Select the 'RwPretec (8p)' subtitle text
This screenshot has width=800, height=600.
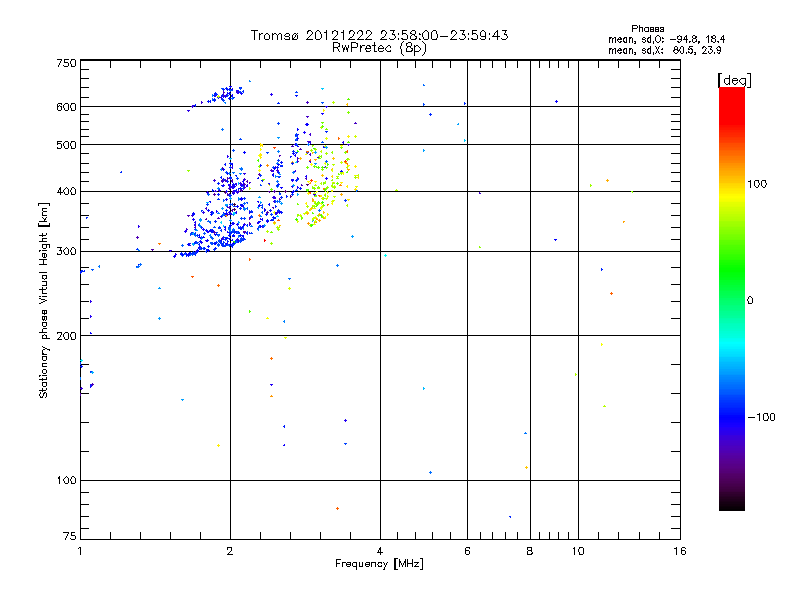point(379,48)
